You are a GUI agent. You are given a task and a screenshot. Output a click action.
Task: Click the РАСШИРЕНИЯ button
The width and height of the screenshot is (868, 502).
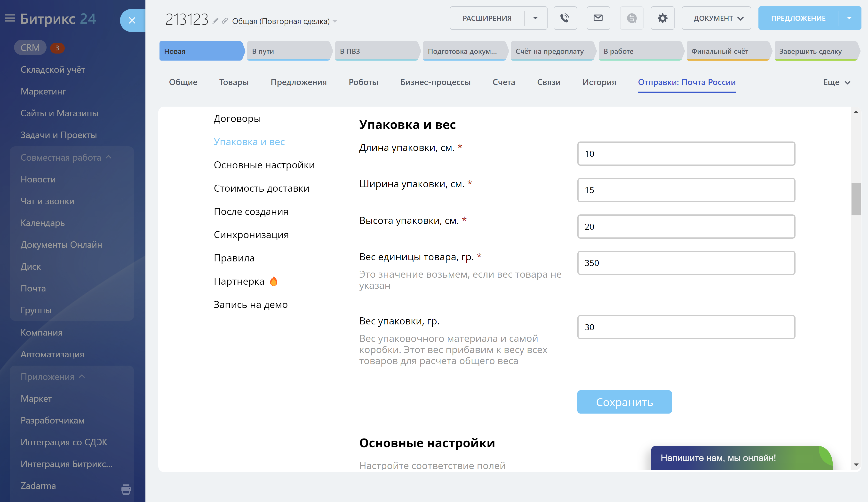[x=487, y=18]
